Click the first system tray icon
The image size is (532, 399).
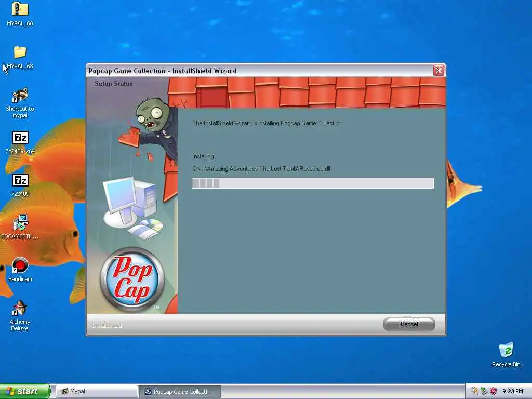(475, 391)
